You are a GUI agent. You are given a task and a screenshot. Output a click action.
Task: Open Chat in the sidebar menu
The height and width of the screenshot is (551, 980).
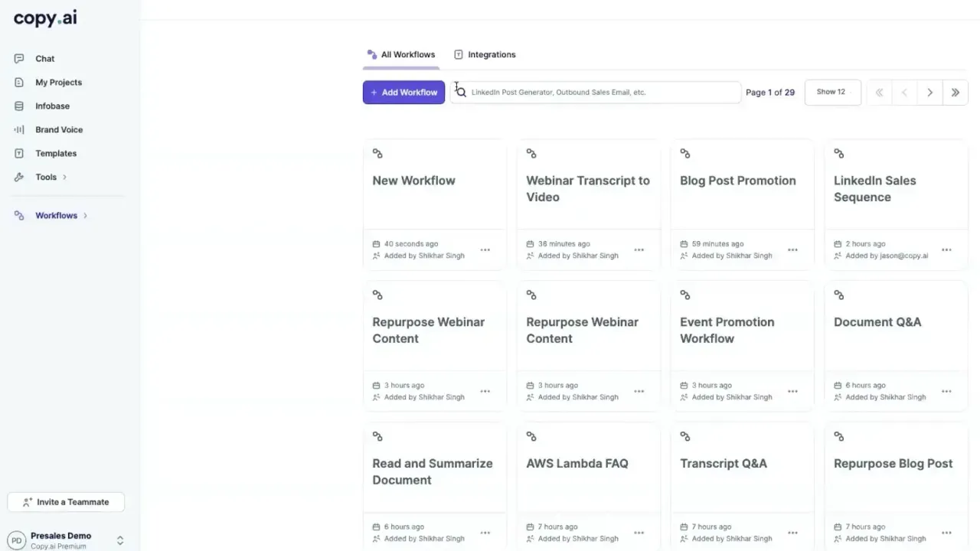[x=45, y=58]
